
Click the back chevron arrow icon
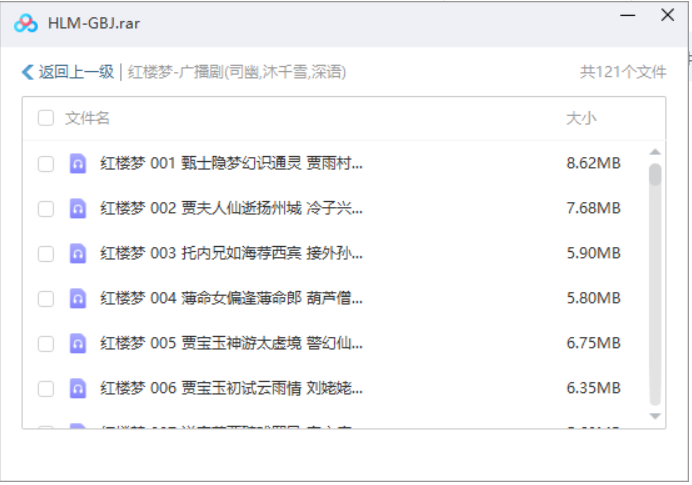[x=27, y=72]
